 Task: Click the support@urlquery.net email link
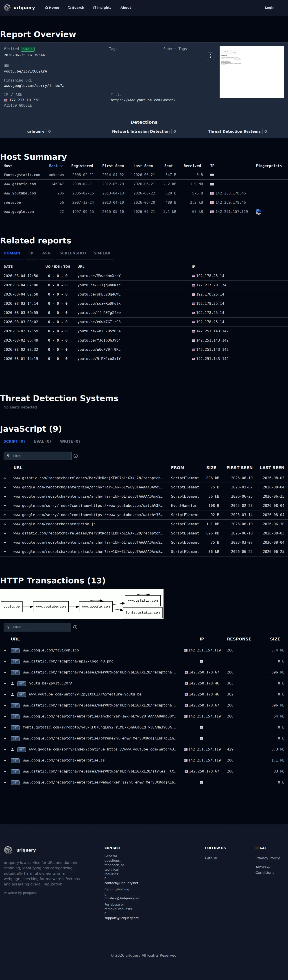122,918
